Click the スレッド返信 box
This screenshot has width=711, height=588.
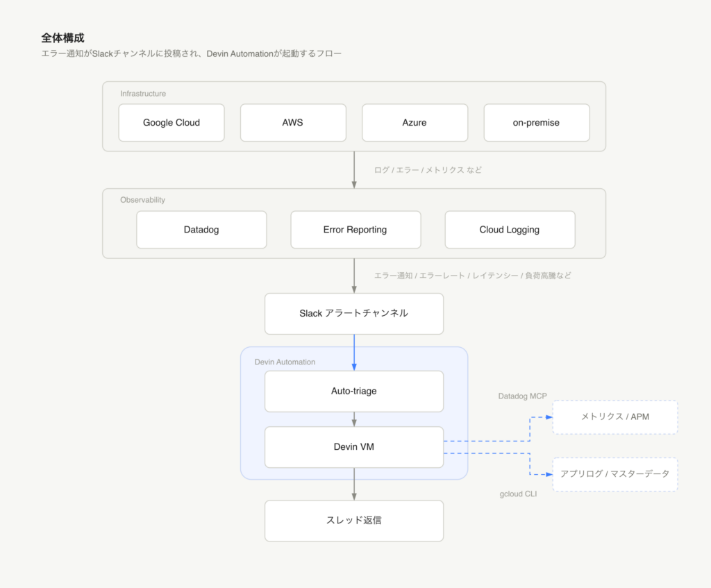coord(354,521)
